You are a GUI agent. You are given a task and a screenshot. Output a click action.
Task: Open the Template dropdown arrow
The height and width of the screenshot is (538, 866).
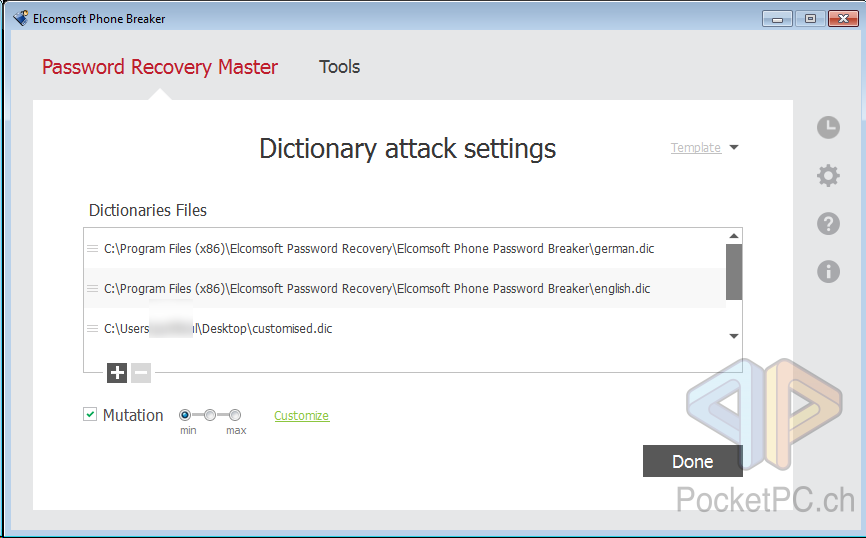pos(734,147)
